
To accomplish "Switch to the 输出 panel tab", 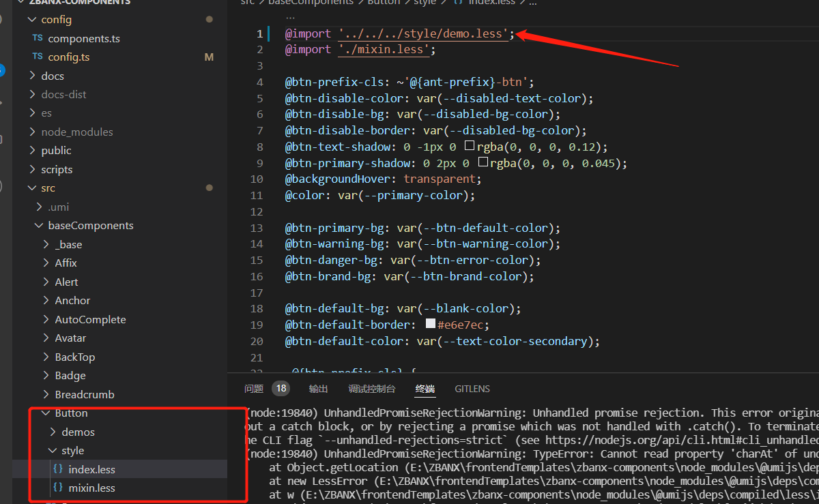I will (x=318, y=388).
